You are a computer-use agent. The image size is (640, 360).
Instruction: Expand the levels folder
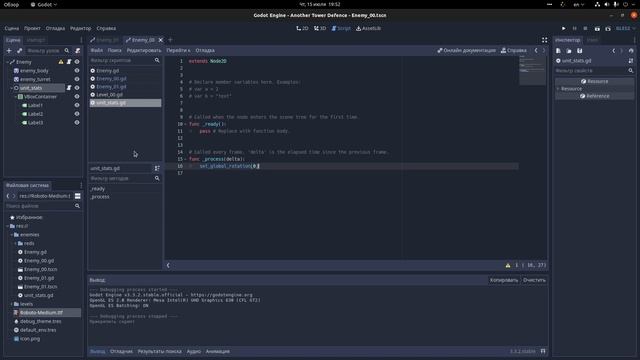tap(11, 304)
